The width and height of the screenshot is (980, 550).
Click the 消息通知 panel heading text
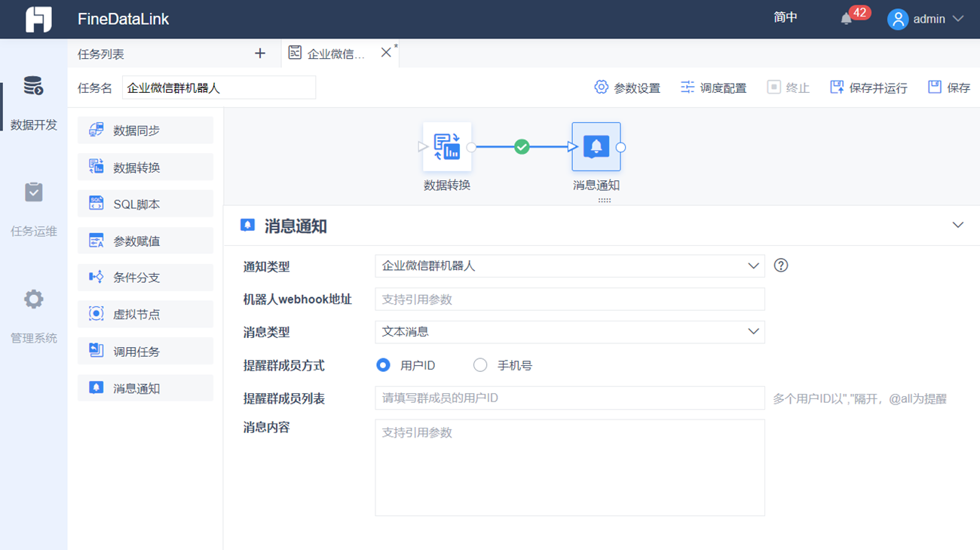click(x=296, y=226)
